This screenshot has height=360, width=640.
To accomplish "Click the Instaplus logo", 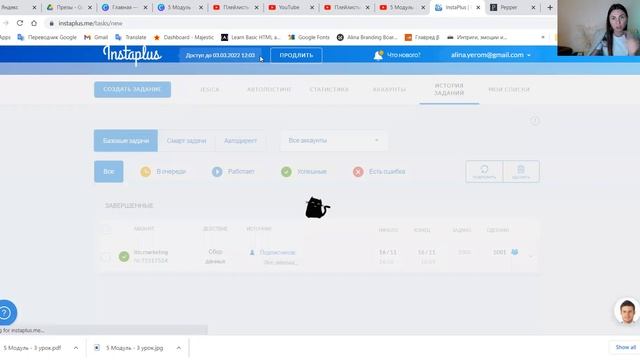I will [x=132, y=55].
